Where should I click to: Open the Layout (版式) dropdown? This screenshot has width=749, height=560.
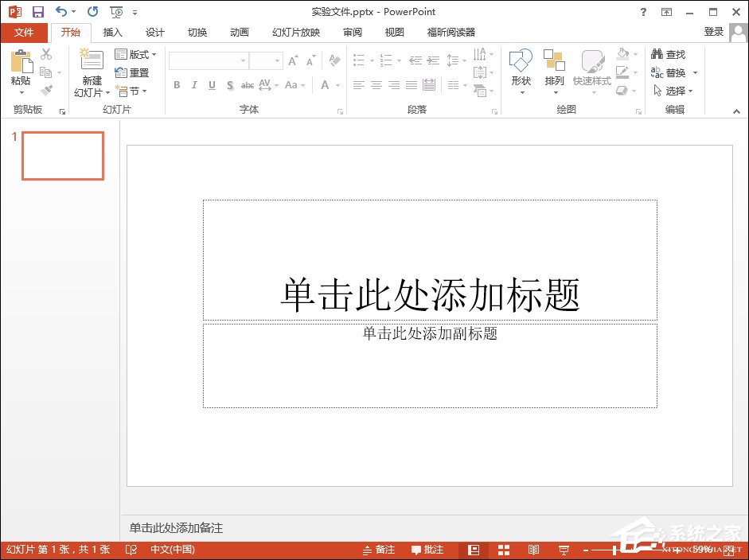pyautogui.click(x=136, y=53)
